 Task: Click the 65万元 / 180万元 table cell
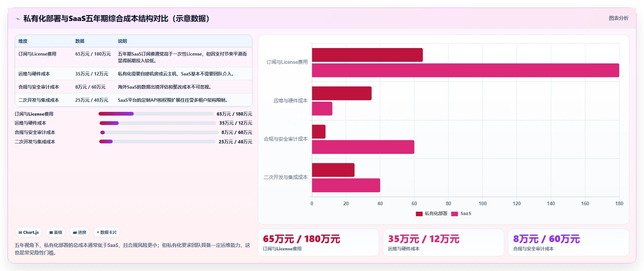[x=93, y=54]
